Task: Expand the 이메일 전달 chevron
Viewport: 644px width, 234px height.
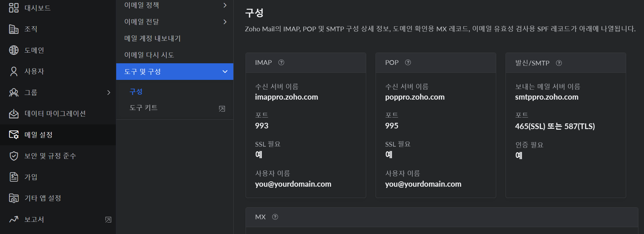Action: [x=225, y=22]
